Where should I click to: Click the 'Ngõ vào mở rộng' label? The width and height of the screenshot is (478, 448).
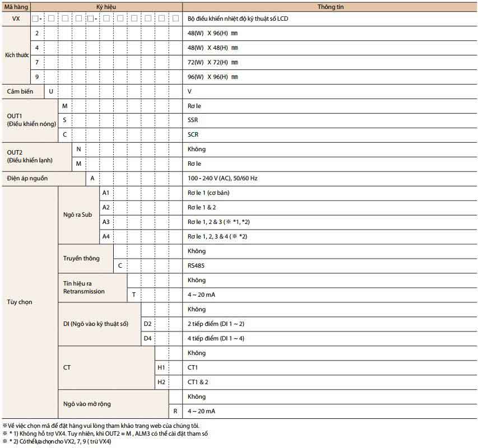coord(87,404)
